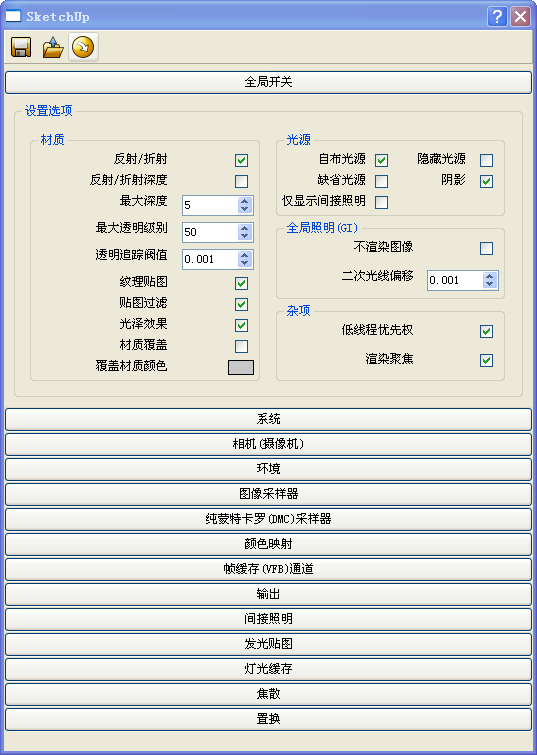Screen dimensions: 537x755
Task: Open the 焦散 rollout
Action: (x=268, y=695)
